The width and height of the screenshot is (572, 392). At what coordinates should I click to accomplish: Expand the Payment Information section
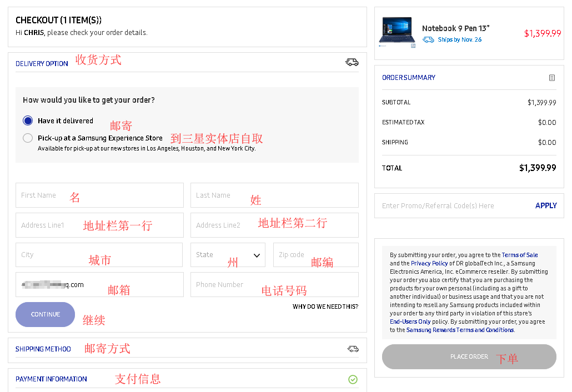(51, 379)
